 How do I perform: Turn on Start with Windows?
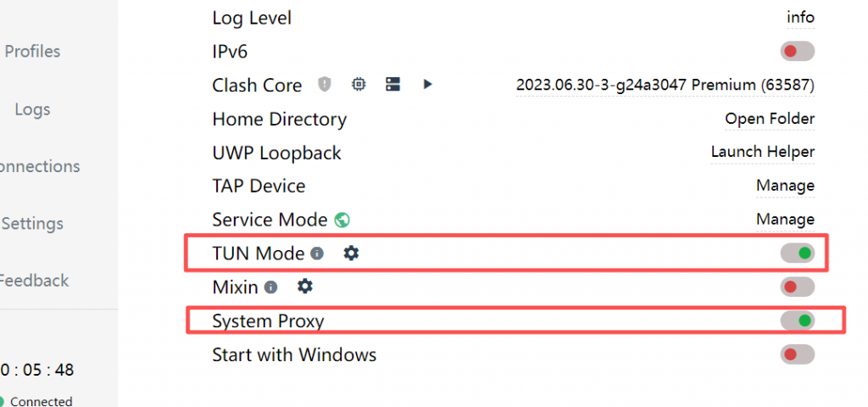click(x=797, y=354)
